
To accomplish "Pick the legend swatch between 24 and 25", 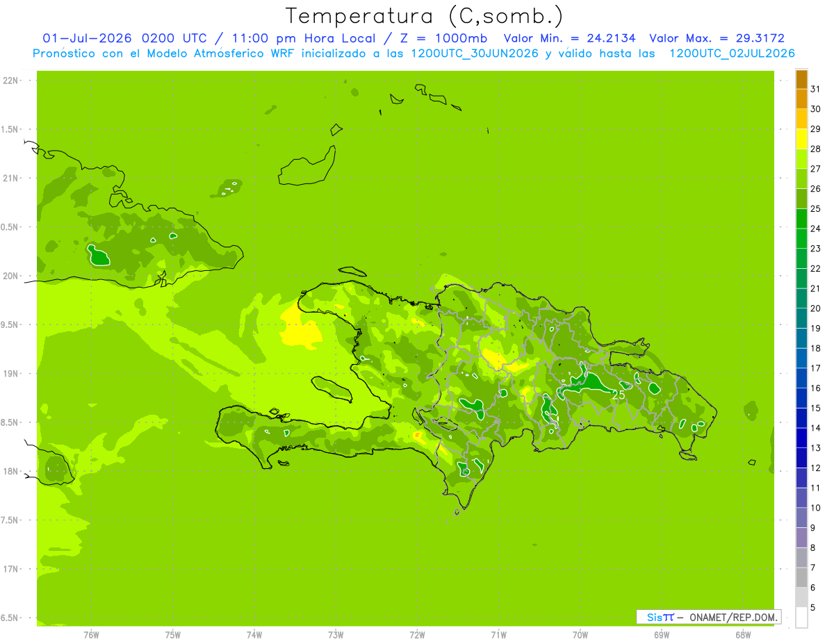I will (x=801, y=218).
